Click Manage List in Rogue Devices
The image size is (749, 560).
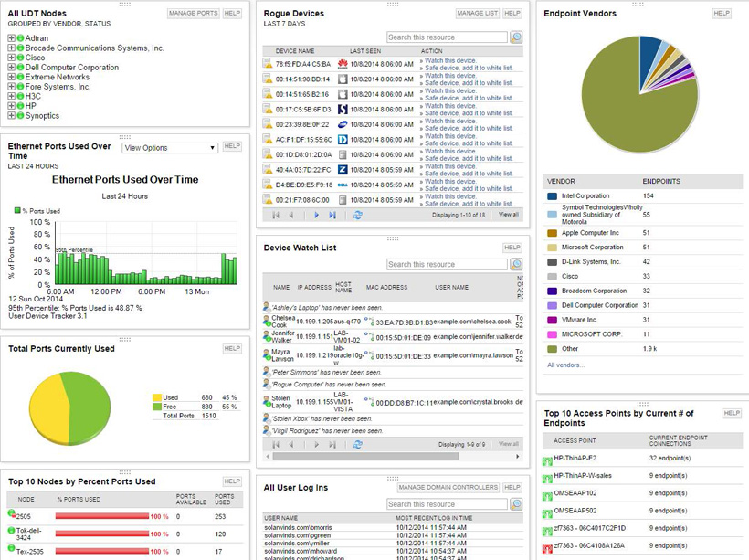[477, 14]
